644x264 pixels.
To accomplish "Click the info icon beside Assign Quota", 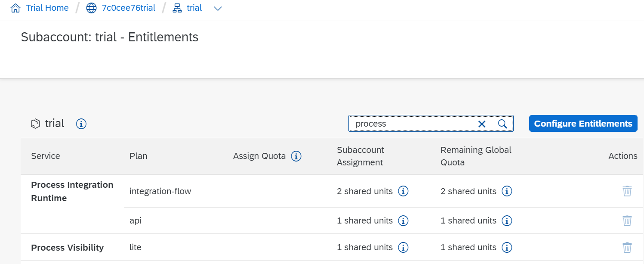I will [296, 156].
